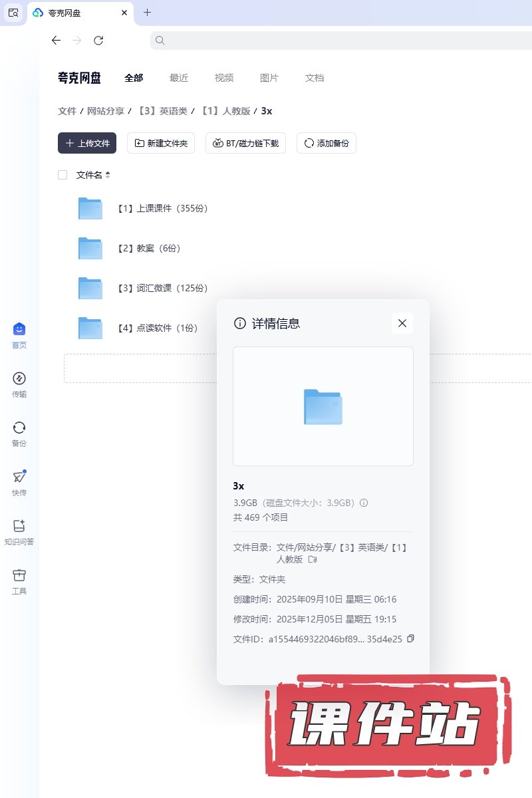
Task: Navigate to 网站分享 in the breadcrumb
Action: pos(106,111)
